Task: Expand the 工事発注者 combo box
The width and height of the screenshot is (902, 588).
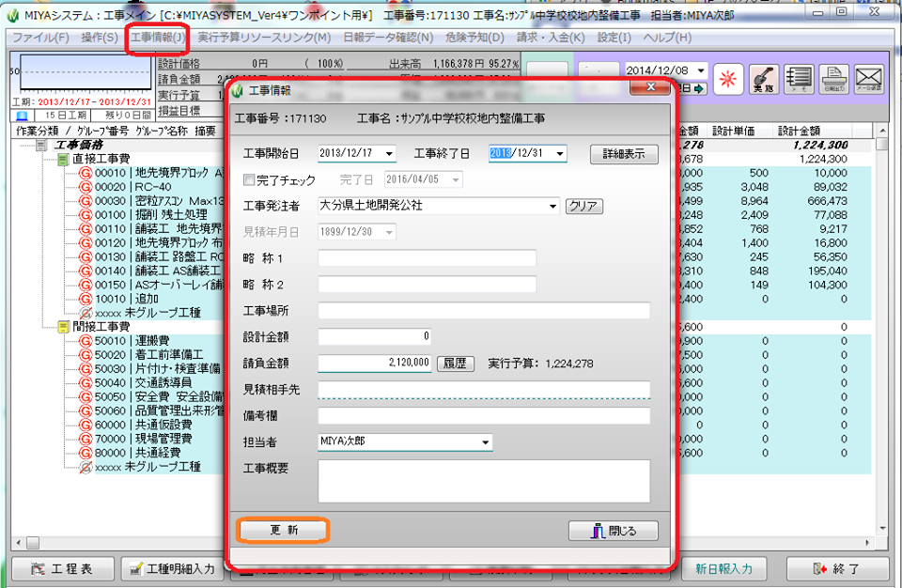Action: tap(552, 206)
